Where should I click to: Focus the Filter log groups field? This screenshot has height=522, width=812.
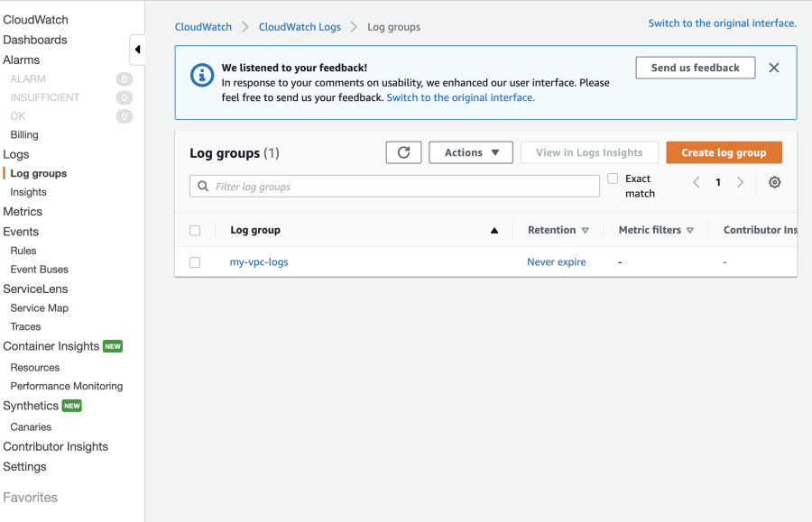394,187
